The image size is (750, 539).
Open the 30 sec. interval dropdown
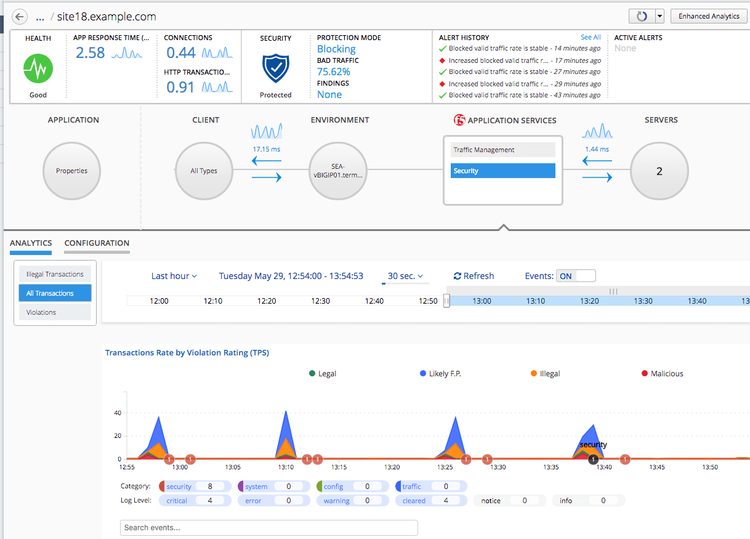(x=405, y=276)
